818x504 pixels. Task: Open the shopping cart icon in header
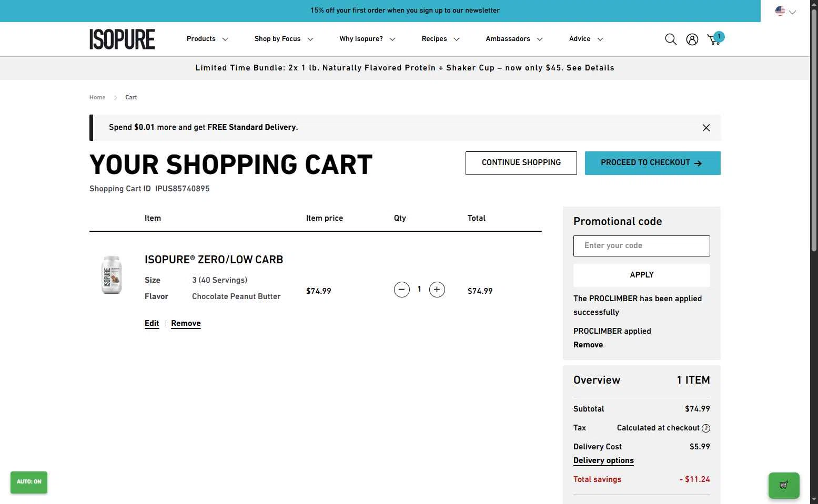click(x=715, y=39)
